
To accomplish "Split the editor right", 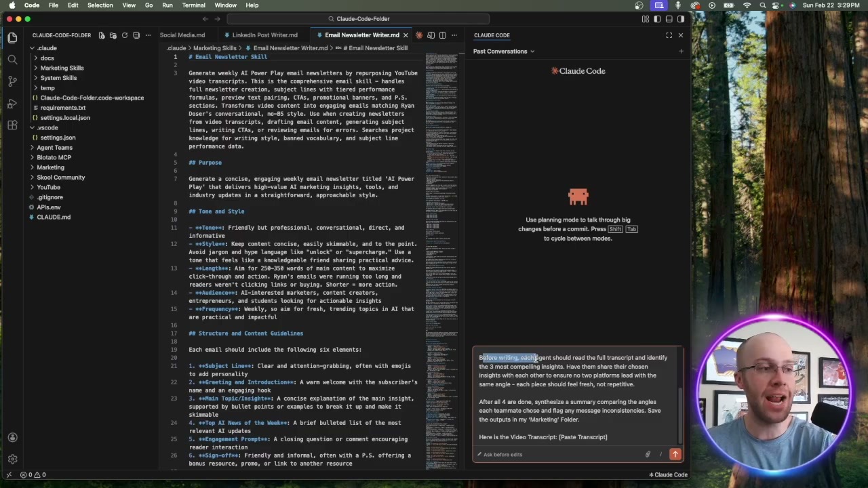I will tap(442, 35).
